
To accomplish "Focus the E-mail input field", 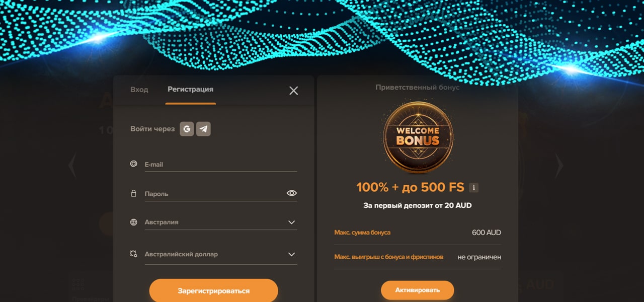I will [x=221, y=164].
